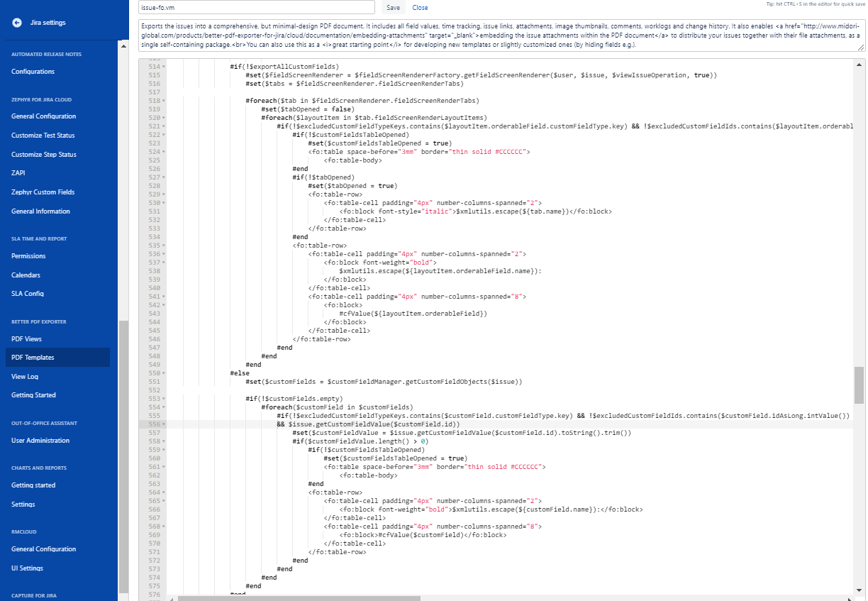Open General Information page
Image resolution: width=868 pixels, height=601 pixels.
coord(40,211)
